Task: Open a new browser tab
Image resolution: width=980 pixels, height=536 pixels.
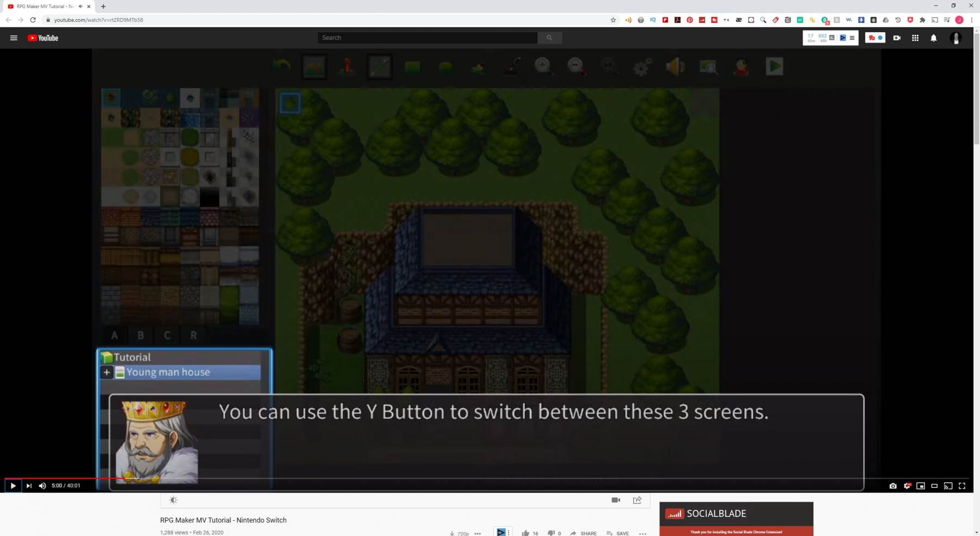Action: (103, 7)
